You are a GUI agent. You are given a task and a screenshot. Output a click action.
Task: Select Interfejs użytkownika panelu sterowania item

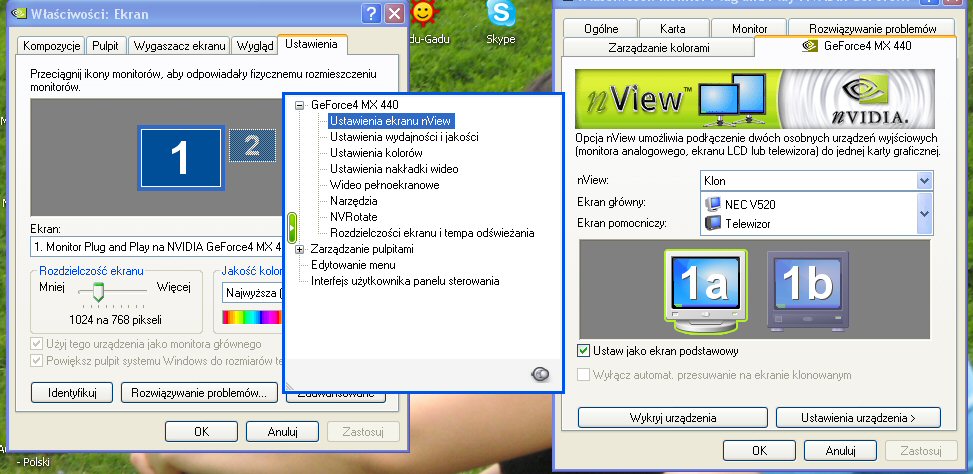pyautogui.click(x=405, y=281)
